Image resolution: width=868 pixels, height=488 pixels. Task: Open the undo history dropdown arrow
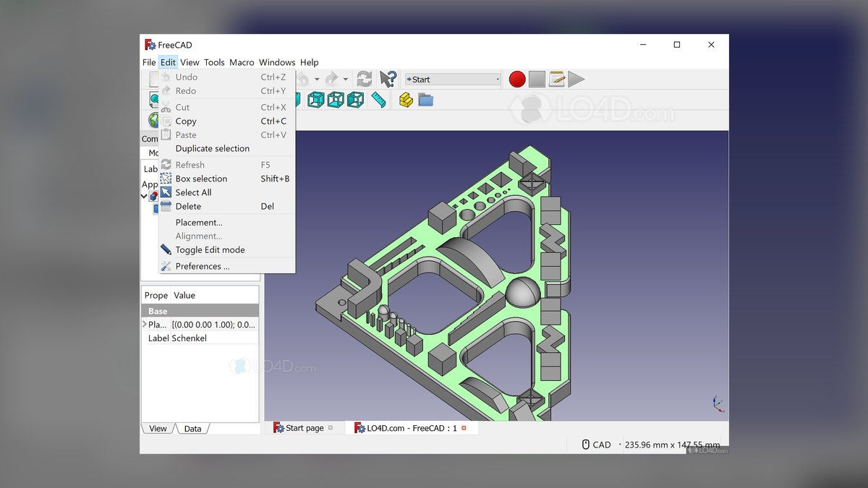pos(316,80)
